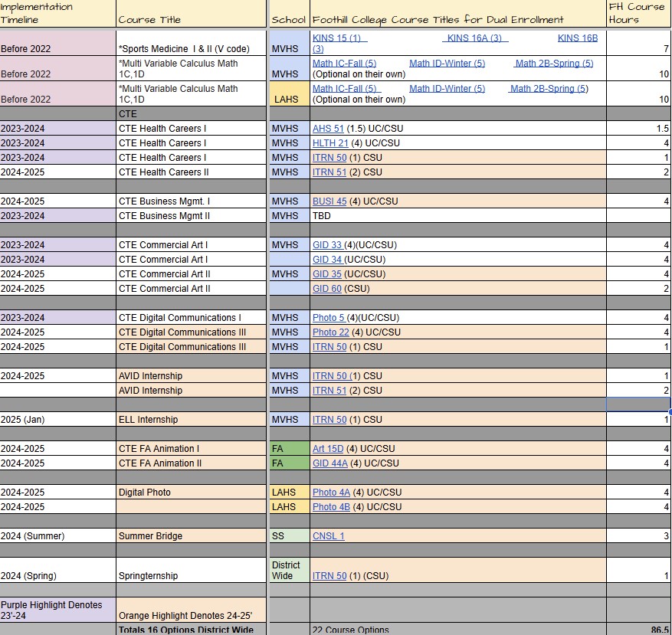Select the Springternship cell
This screenshot has width=672, height=635.
[x=191, y=571]
